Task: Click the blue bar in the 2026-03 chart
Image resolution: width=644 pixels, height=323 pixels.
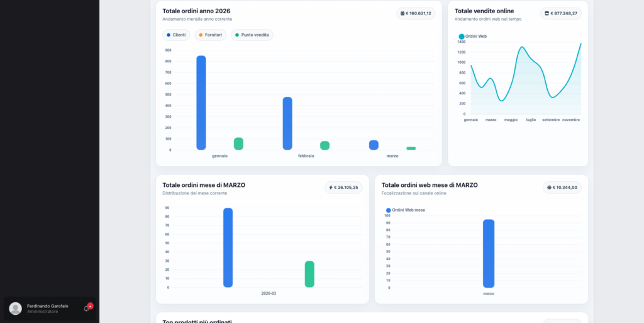Action: 228,247
